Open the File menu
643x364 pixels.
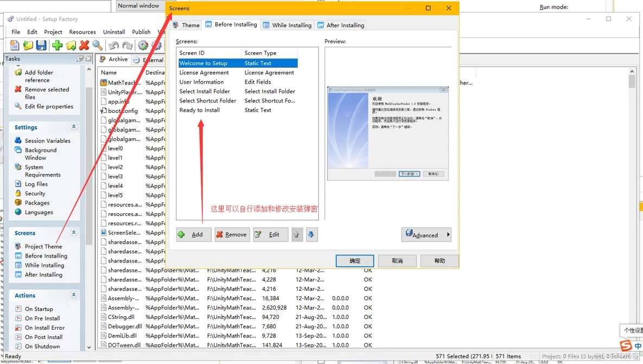tap(16, 32)
